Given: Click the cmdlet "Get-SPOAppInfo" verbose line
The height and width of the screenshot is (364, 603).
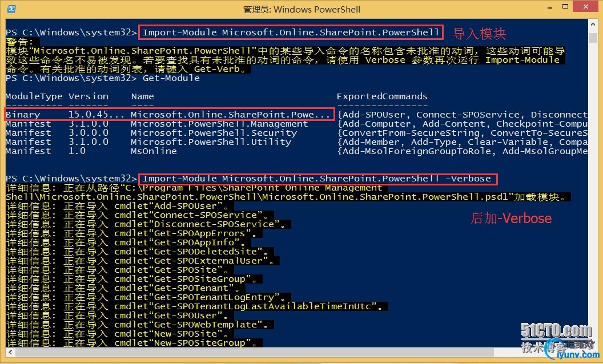Looking at the screenshot, I should point(128,242).
